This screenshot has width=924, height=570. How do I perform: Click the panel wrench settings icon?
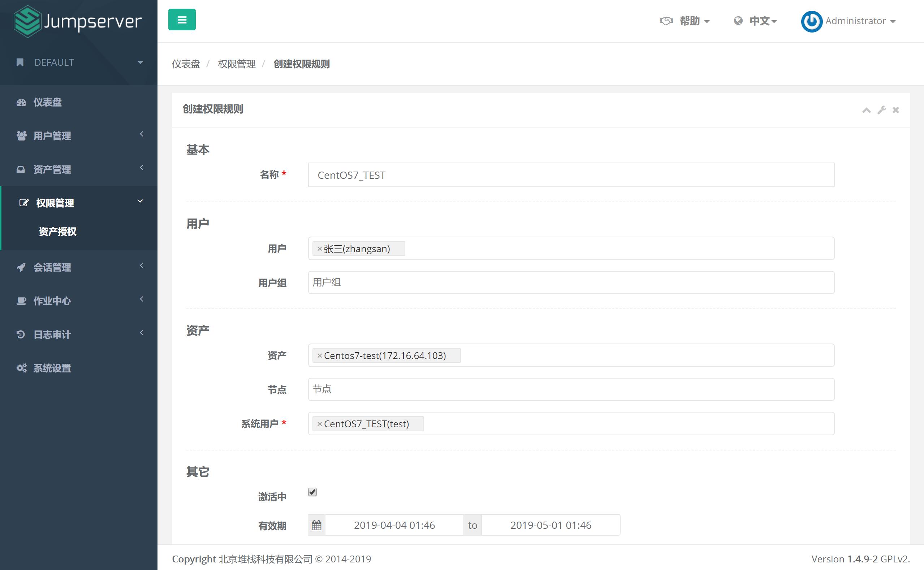pyautogui.click(x=881, y=110)
